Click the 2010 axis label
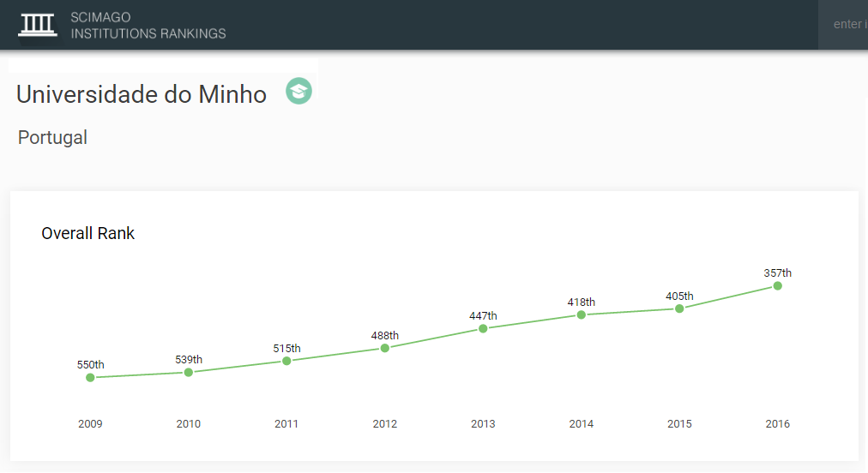Image resolution: width=868 pixels, height=473 pixels. pos(188,424)
